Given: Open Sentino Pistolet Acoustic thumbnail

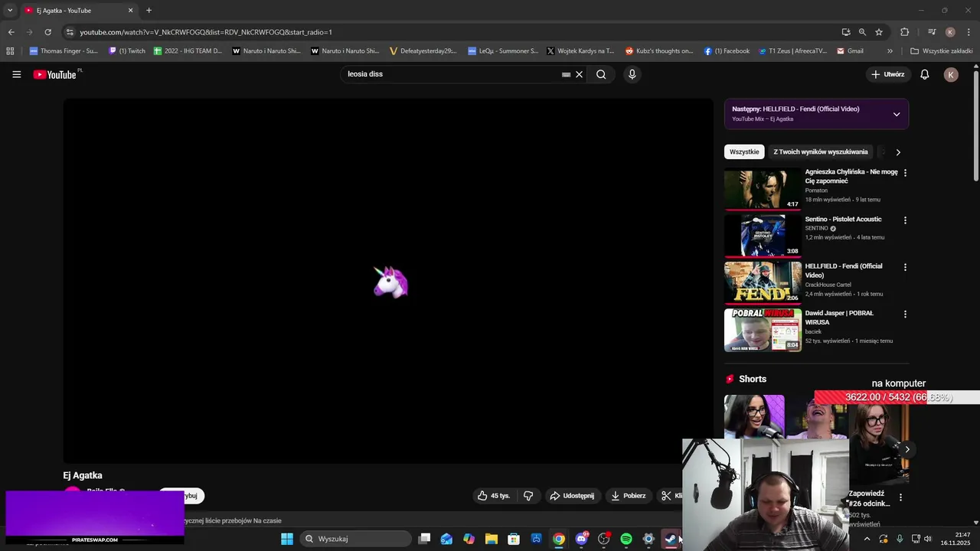Looking at the screenshot, I should click(x=763, y=236).
